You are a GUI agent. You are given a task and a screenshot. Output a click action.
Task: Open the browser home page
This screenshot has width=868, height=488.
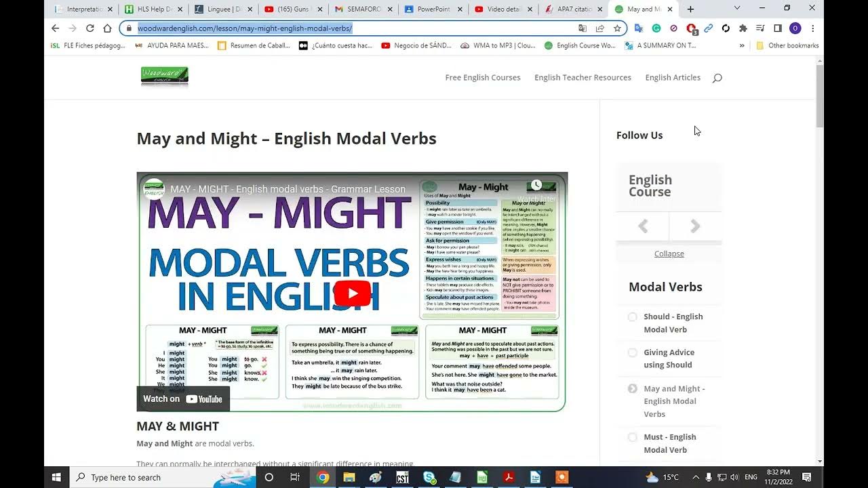tap(107, 28)
